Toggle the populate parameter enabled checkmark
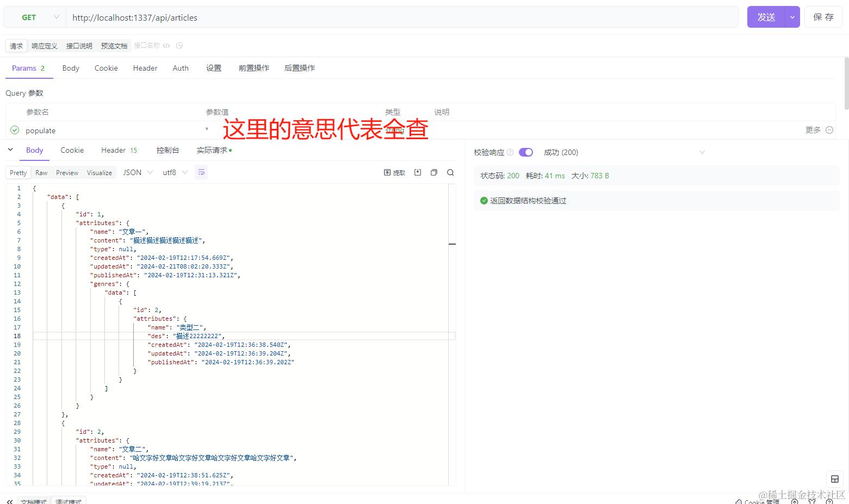The height and width of the screenshot is (504, 849). [x=15, y=130]
